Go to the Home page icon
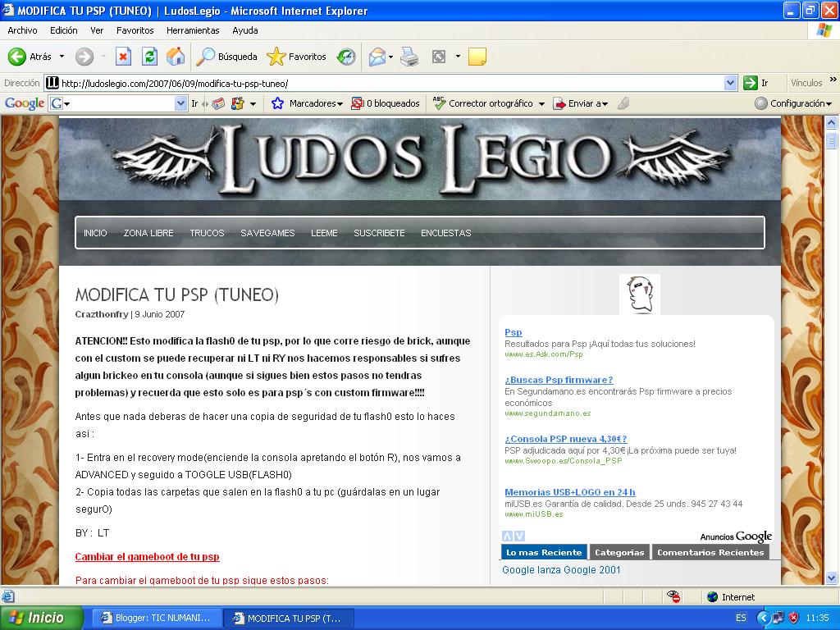This screenshot has width=840, height=630. tap(176, 57)
